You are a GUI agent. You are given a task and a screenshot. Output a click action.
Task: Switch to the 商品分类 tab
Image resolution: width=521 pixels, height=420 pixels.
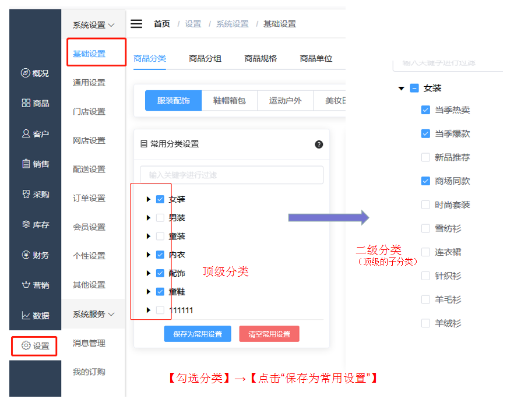150,58
